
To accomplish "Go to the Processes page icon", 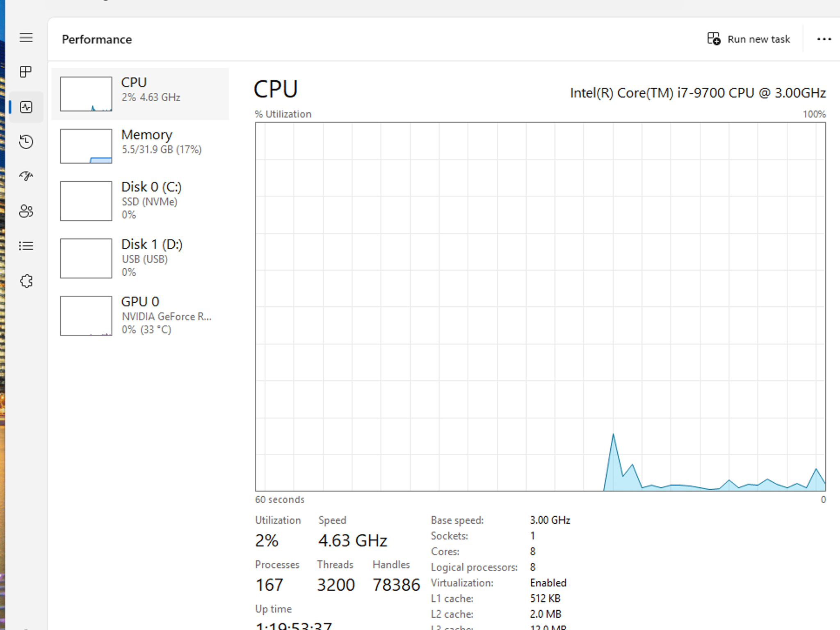I will click(x=26, y=72).
